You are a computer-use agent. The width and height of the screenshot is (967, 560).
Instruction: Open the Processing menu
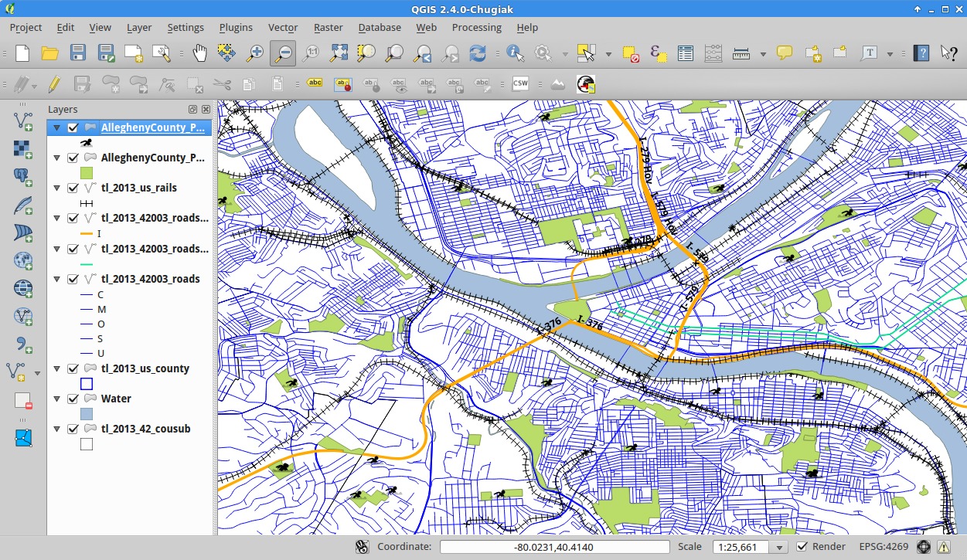476,27
